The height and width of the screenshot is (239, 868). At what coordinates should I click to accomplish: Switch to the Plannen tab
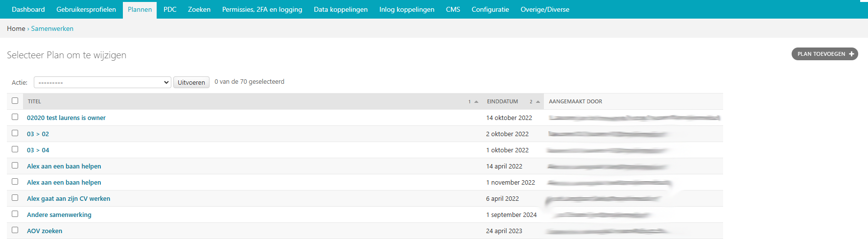click(x=140, y=9)
